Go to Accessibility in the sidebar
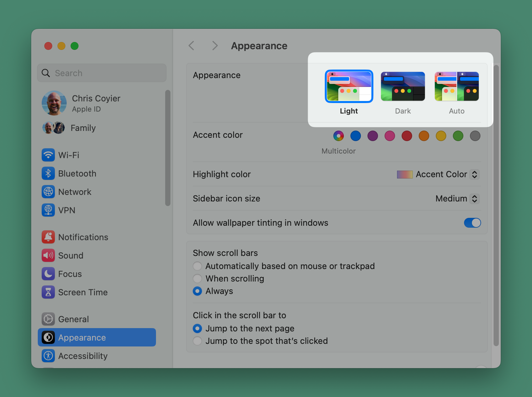 [x=83, y=356]
